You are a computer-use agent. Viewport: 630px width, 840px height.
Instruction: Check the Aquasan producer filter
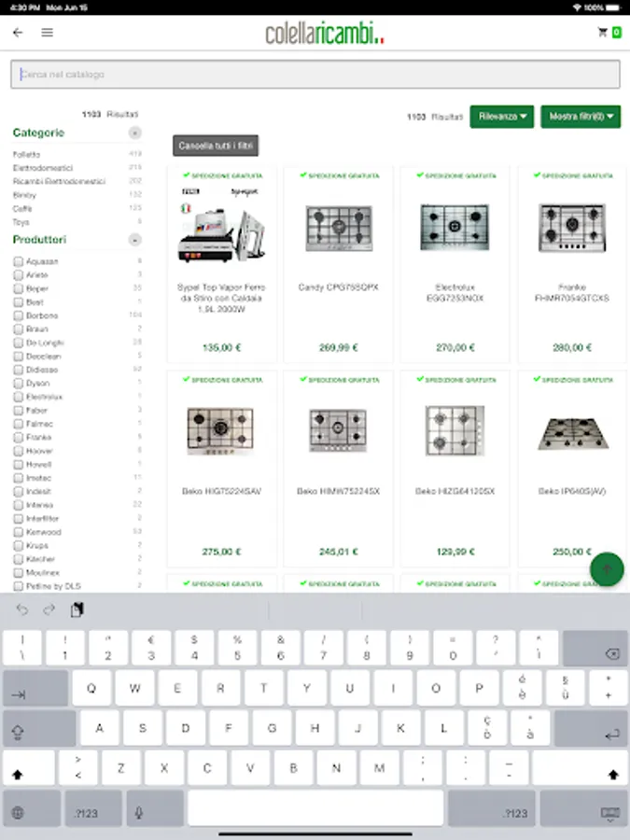click(x=19, y=261)
